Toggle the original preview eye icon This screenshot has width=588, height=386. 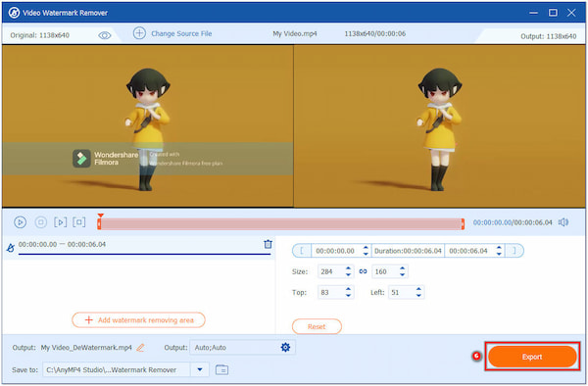[x=105, y=35]
